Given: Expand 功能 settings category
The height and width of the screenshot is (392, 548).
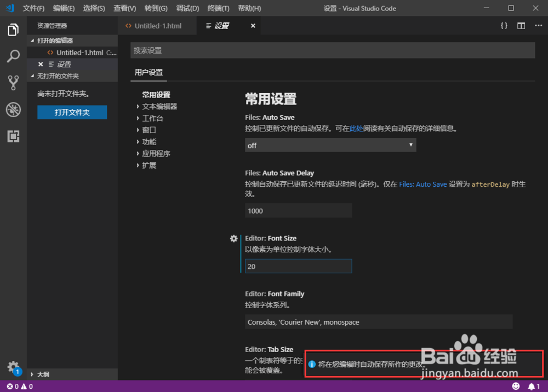Looking at the screenshot, I should (146, 142).
